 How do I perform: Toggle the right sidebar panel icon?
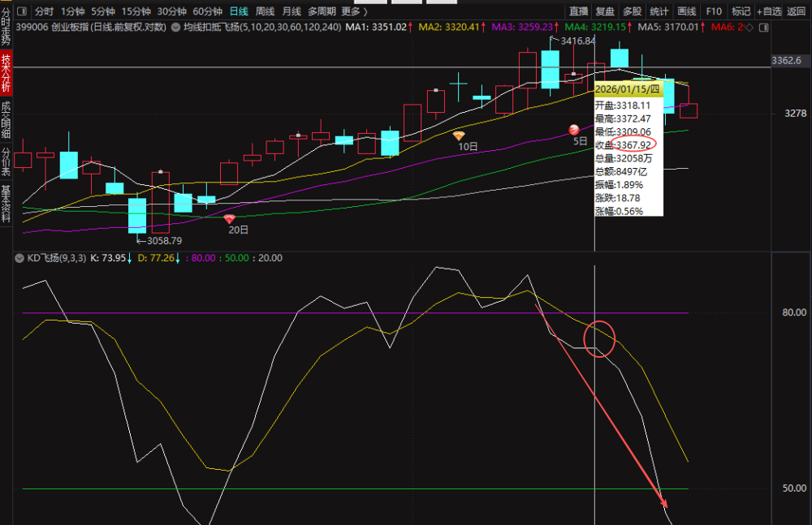[763, 28]
